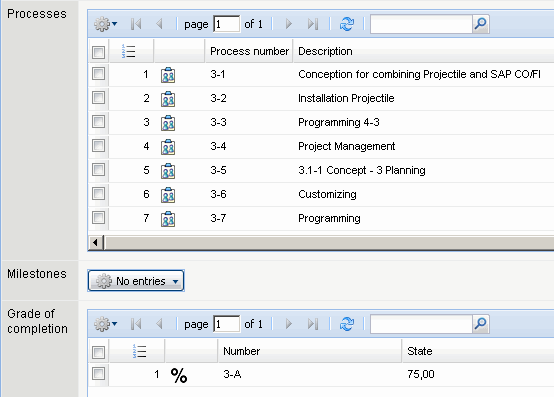Image resolution: width=554 pixels, height=397 pixels.
Task: Refresh the Grade of completion table
Action: pos(347,324)
